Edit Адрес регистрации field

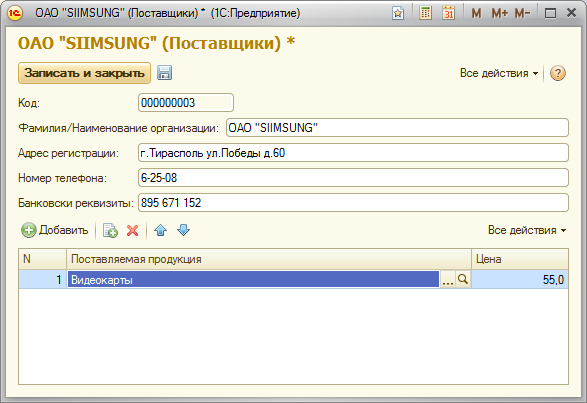[x=353, y=153]
